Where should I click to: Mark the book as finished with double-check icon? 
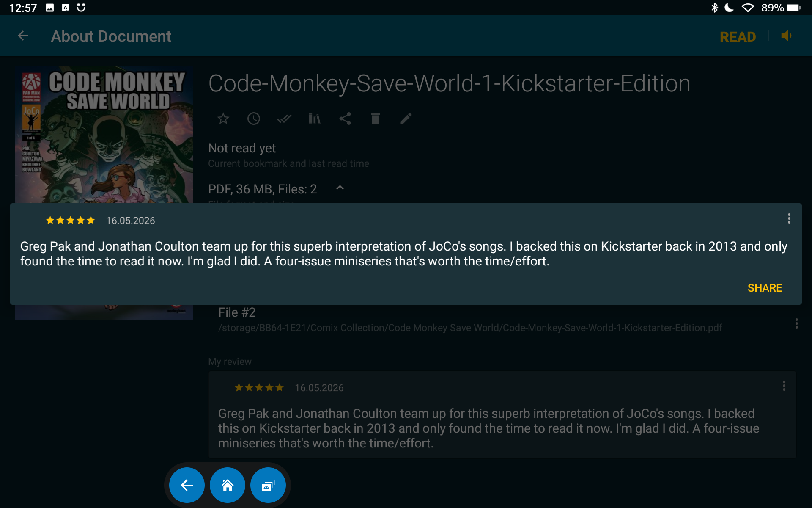[x=284, y=119]
